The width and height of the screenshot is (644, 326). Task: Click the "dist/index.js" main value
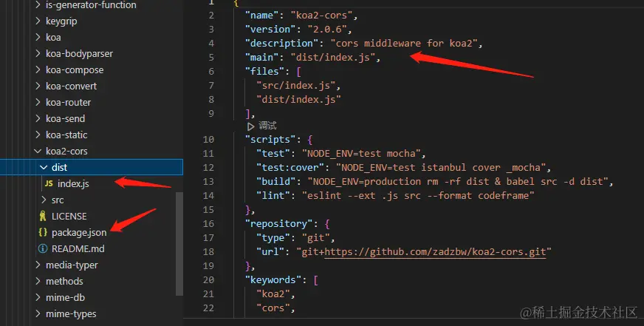(333, 57)
